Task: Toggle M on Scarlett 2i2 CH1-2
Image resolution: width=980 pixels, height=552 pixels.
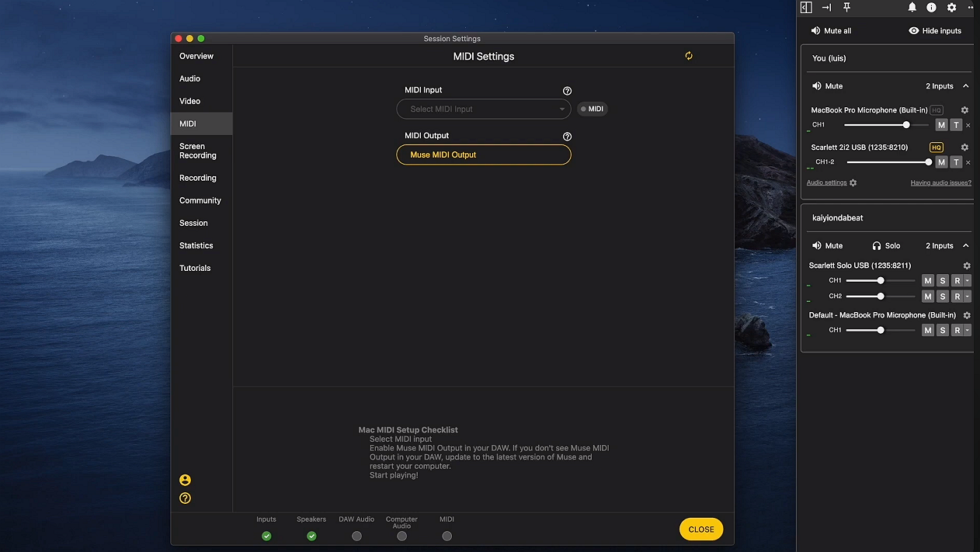Action: (x=941, y=162)
